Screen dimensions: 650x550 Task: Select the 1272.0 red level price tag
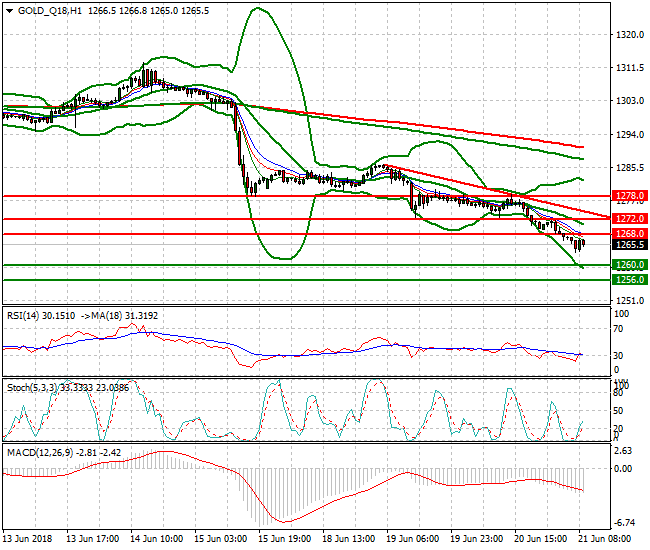(628, 218)
